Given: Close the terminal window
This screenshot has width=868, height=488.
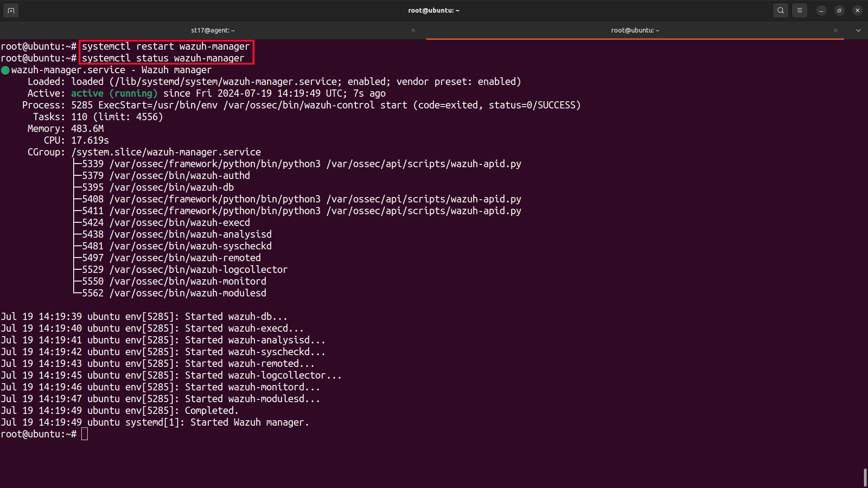Looking at the screenshot, I should tap(858, 10).
